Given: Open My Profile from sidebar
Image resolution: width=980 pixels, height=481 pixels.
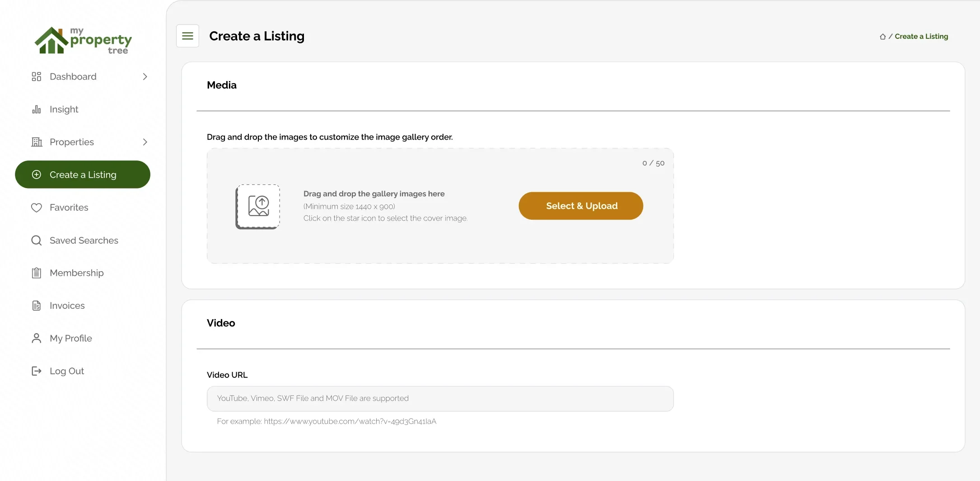Looking at the screenshot, I should click(71, 338).
